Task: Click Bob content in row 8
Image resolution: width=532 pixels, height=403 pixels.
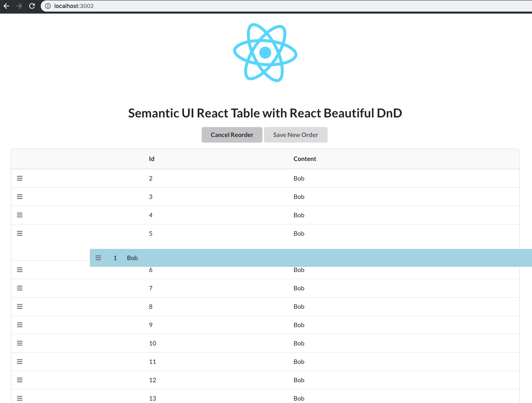Action: [299, 306]
